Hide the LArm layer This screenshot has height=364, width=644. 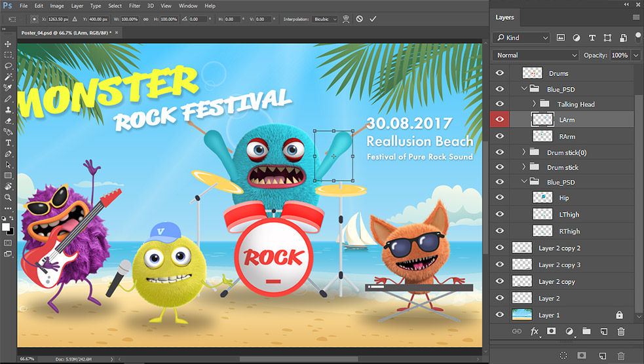499,119
